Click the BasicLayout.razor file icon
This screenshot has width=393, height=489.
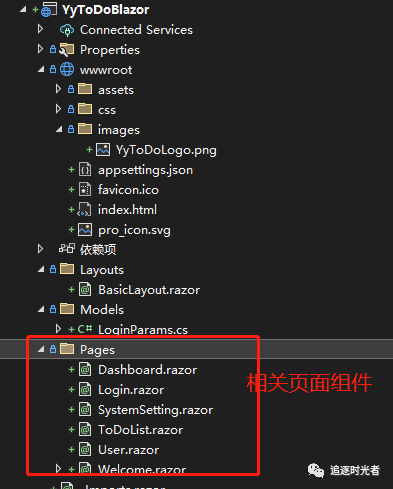click(85, 289)
